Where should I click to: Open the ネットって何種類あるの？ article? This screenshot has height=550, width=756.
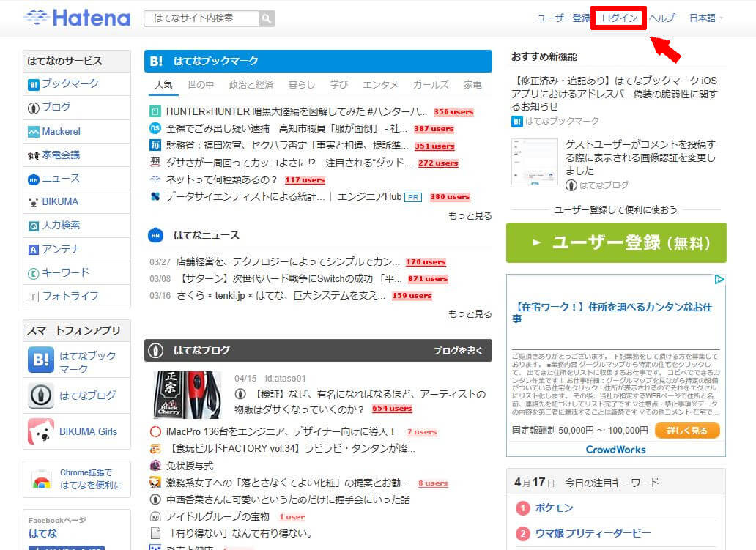point(222,180)
